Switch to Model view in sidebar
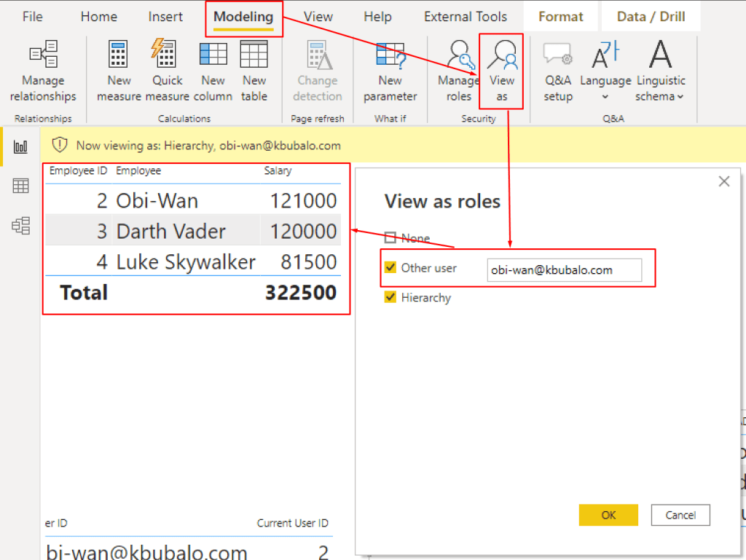The width and height of the screenshot is (746, 560). click(20, 226)
